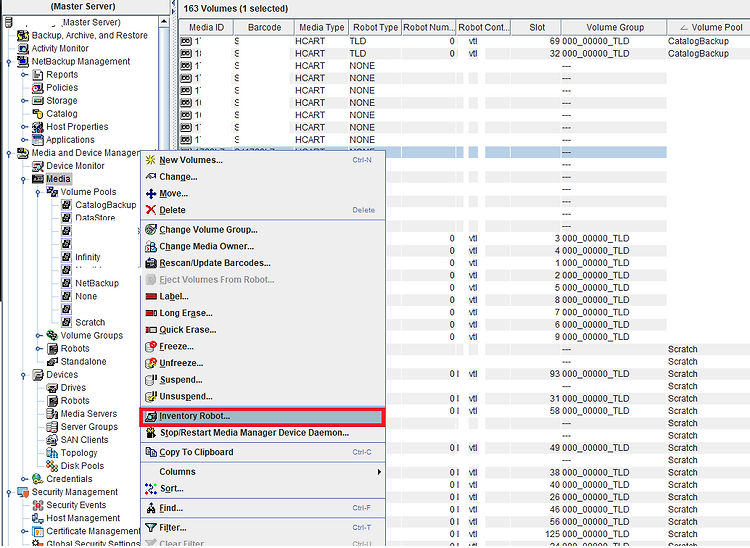
Task: Select the Applications icon
Action: tap(38, 140)
